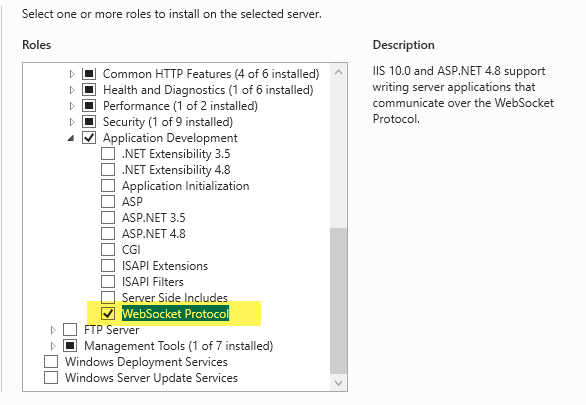Click the roles list scroll-down arrow
Viewport: 586px width, 405px height.
point(339,383)
